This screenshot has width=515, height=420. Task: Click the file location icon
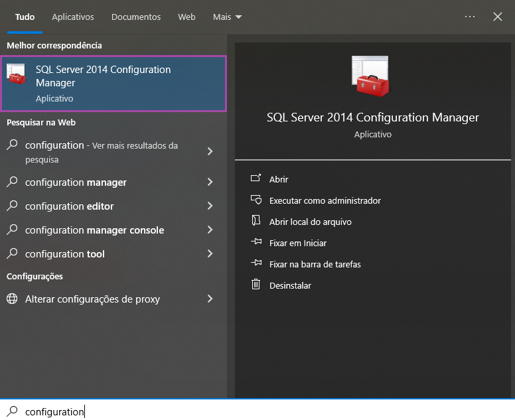point(256,220)
